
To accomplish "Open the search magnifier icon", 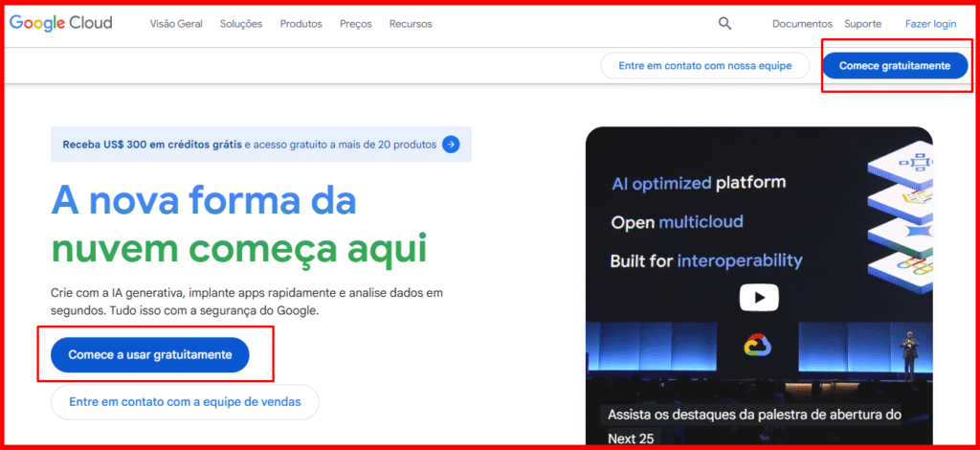I will coord(724,24).
